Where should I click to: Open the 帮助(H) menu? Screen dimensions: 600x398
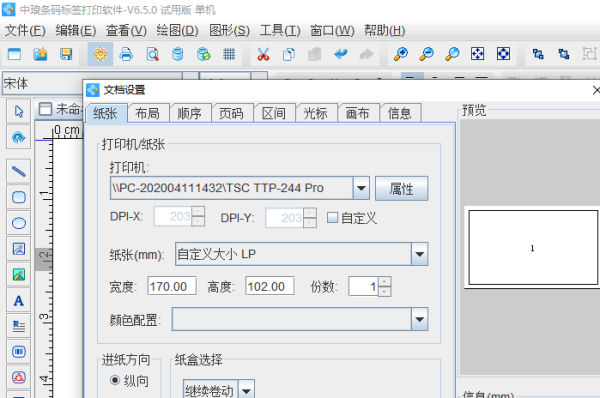click(384, 30)
